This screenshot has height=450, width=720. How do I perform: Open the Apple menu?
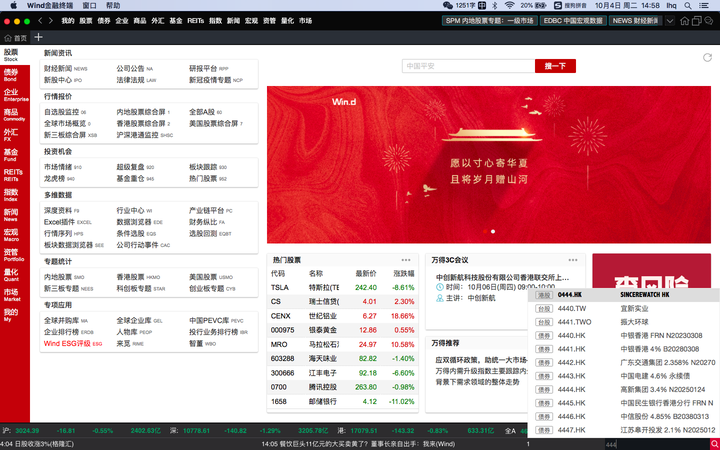pos(13,6)
